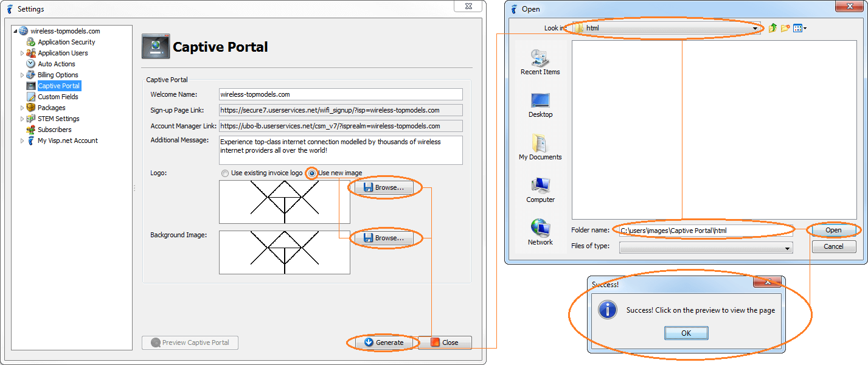This screenshot has height=365, width=868.
Task: Select Application Security in settings tree
Action: (x=66, y=42)
